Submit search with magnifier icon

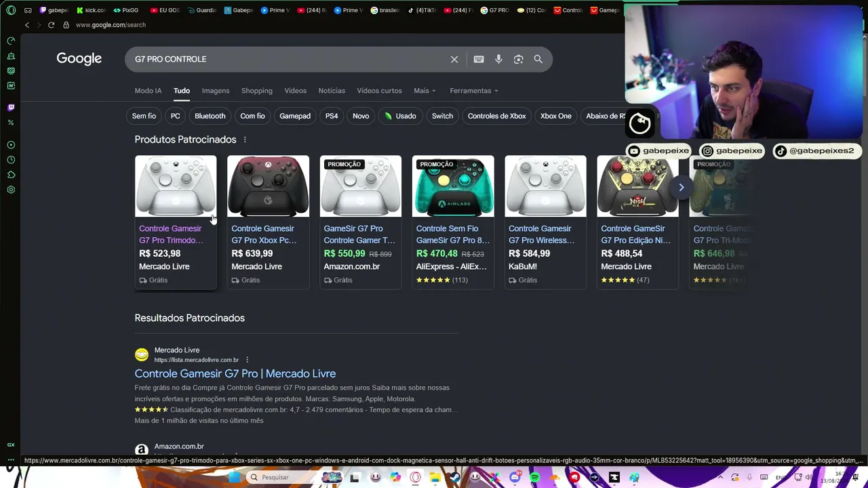click(x=538, y=60)
